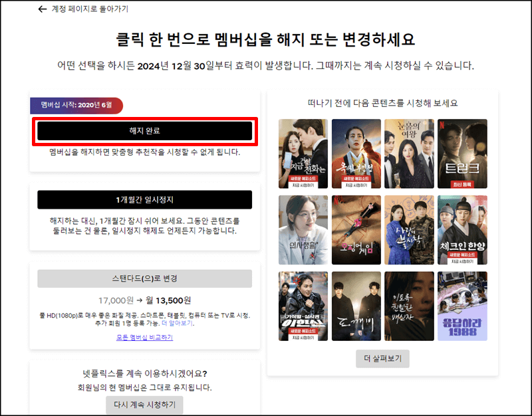Viewport: 532px width, 416px height.
Task: Open the 오징어 게임 poster
Action: pos(356,230)
